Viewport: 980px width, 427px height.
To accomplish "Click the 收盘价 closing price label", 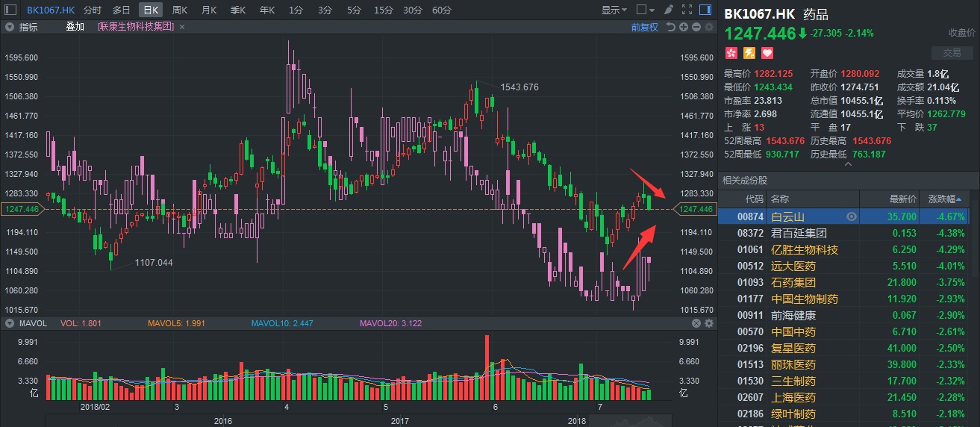I will tap(962, 33).
